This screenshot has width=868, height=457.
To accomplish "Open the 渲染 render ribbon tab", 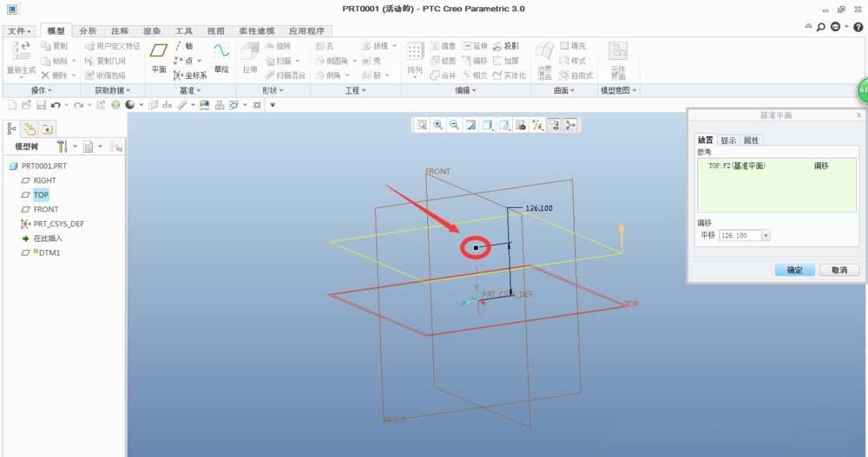I will pyautogui.click(x=152, y=31).
